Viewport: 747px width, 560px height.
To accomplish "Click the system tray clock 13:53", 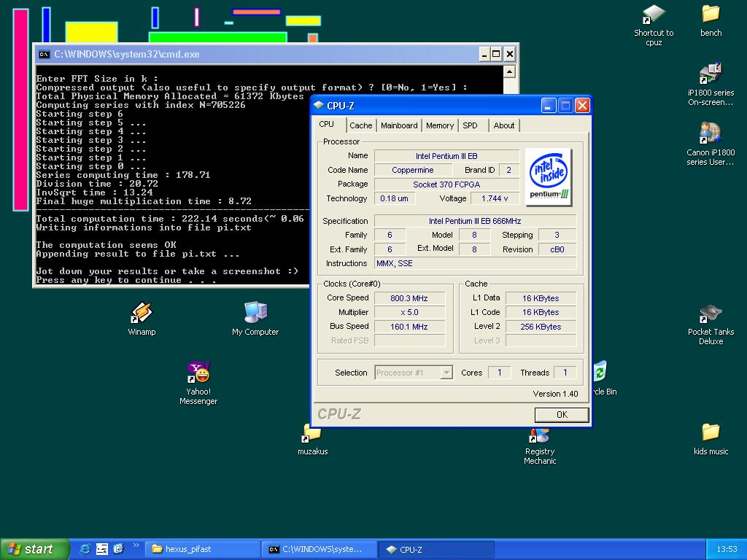I will click(x=727, y=549).
